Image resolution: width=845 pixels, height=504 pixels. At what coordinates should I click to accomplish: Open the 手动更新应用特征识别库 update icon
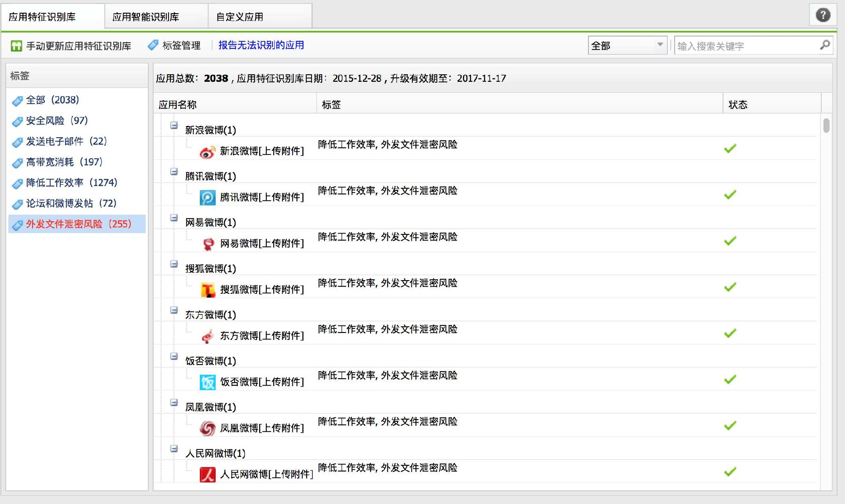pos(16,45)
